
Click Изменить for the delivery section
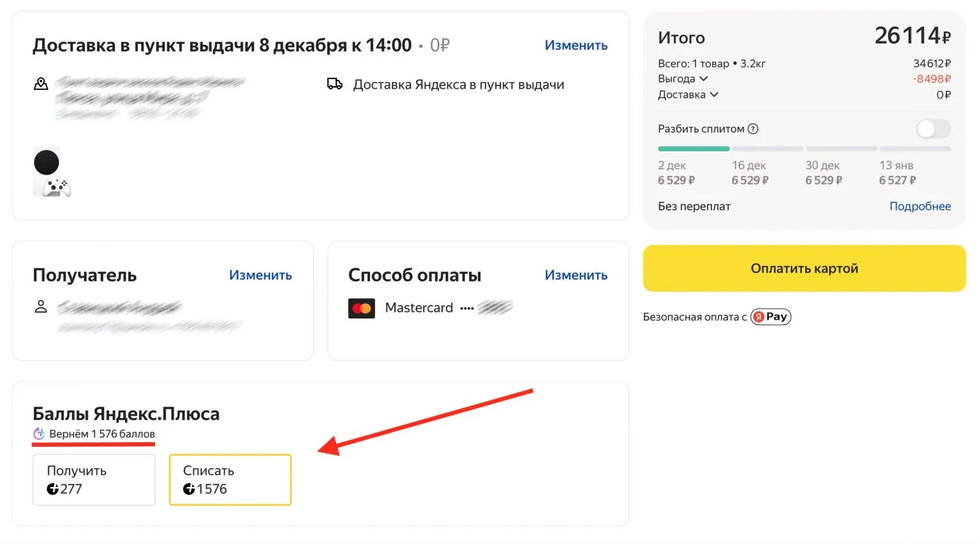click(575, 45)
